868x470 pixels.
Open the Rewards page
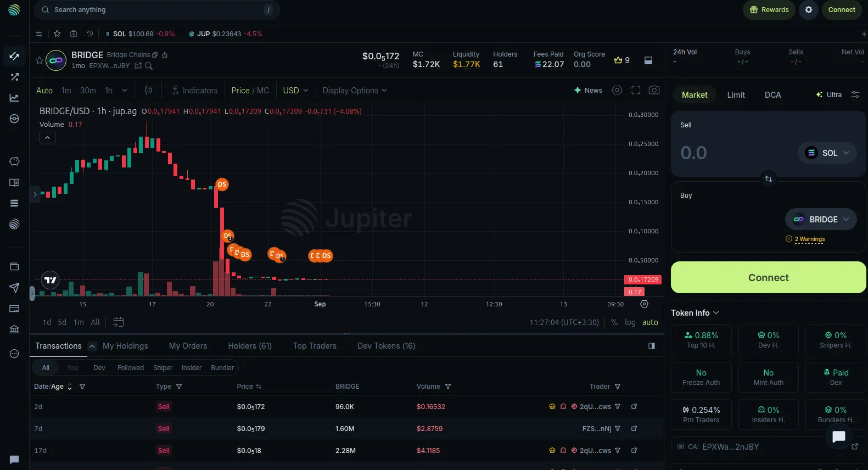click(769, 10)
